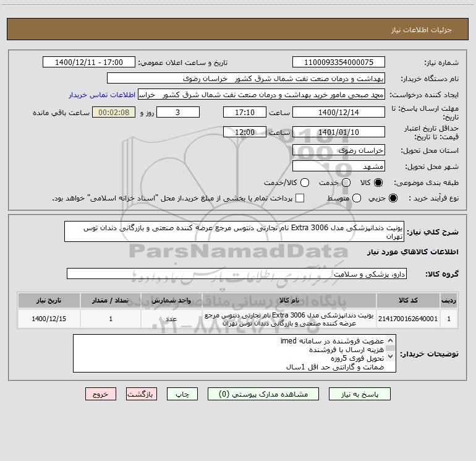
Task: Click the goods group field دارو، پزشکی و سلامت
Action: click(237, 274)
